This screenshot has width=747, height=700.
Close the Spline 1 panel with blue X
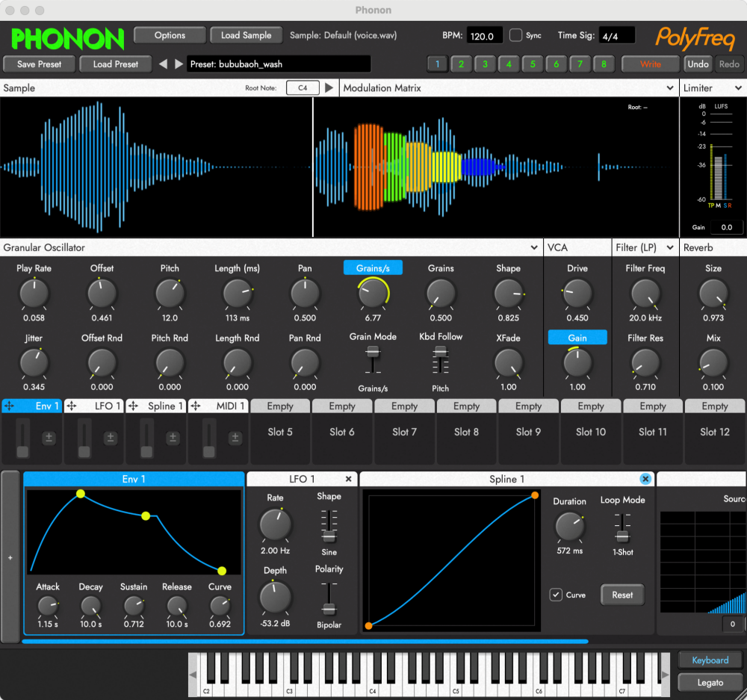[645, 479]
